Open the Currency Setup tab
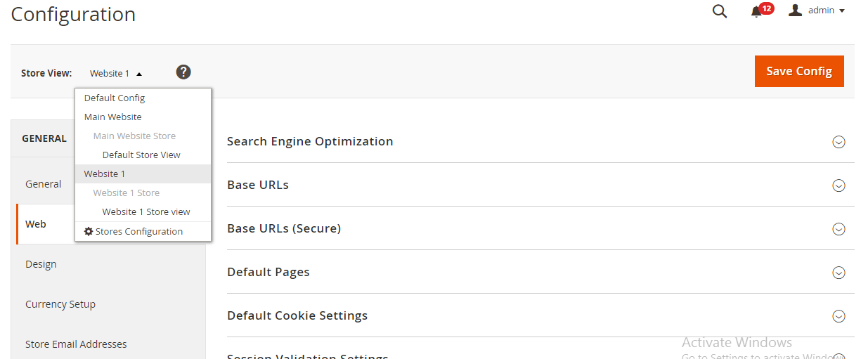 (60, 304)
